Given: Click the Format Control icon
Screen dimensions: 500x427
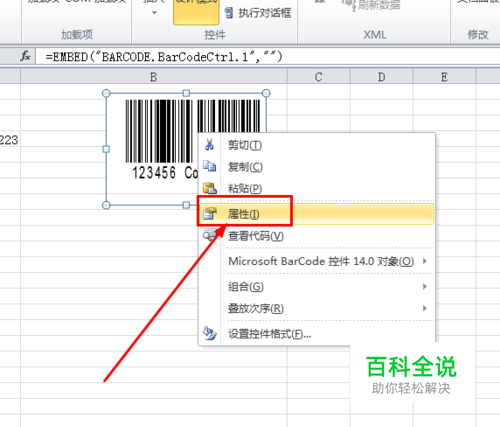Looking at the screenshot, I should (x=210, y=333).
